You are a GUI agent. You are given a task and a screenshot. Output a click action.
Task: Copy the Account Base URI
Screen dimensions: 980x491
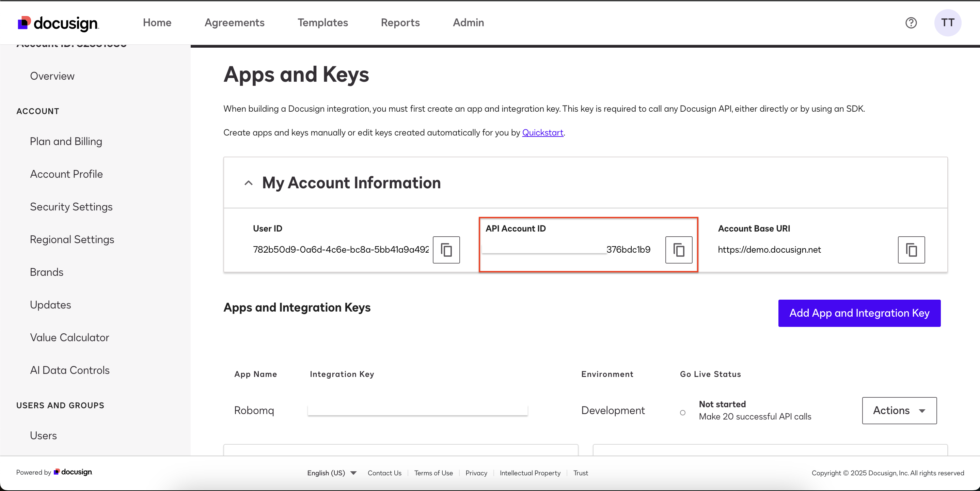coord(911,250)
